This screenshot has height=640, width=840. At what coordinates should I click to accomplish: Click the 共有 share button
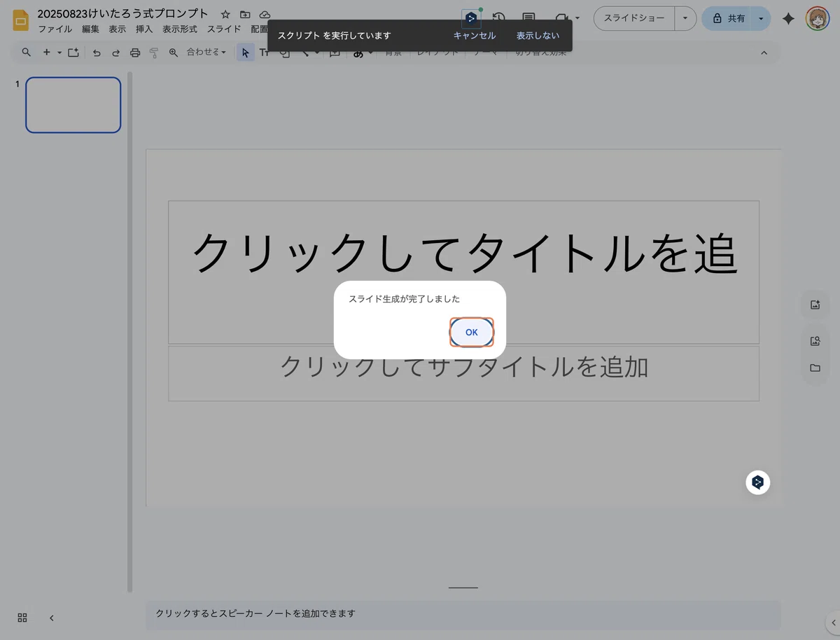pyautogui.click(x=728, y=19)
